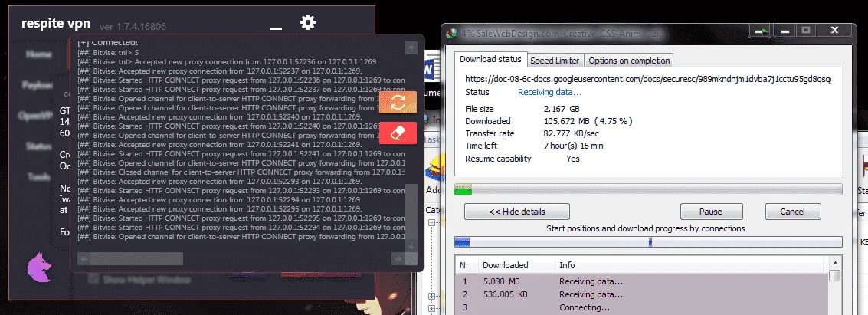This screenshot has width=868, height=315.
Task: Click the log panel scroll-up arrow
Action: point(411,48)
